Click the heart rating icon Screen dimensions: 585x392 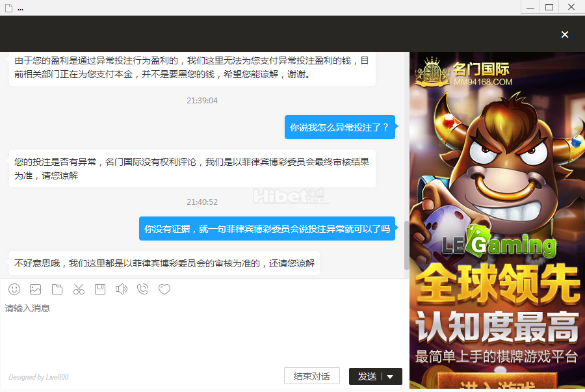164,289
